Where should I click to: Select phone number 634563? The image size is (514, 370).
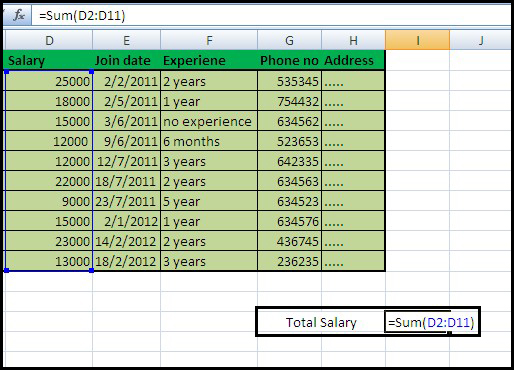(x=289, y=181)
